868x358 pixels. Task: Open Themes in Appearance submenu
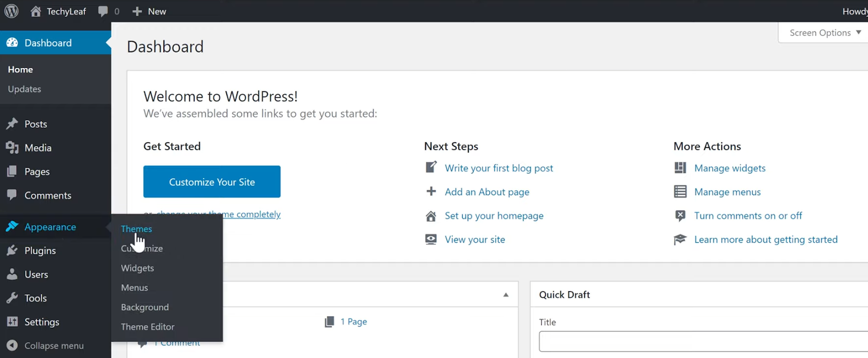136,229
